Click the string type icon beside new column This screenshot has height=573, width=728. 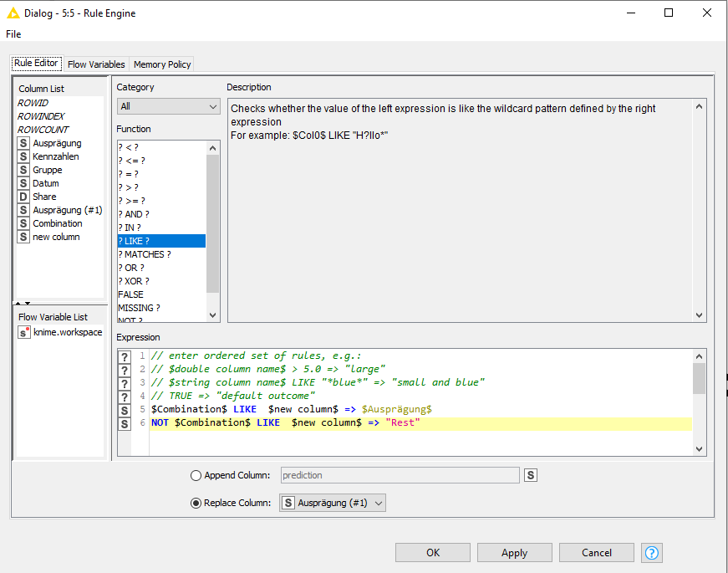coord(23,237)
